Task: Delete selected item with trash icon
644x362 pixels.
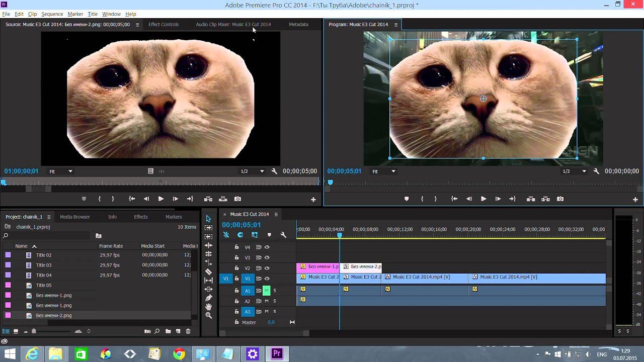Action: pyautogui.click(x=188, y=331)
